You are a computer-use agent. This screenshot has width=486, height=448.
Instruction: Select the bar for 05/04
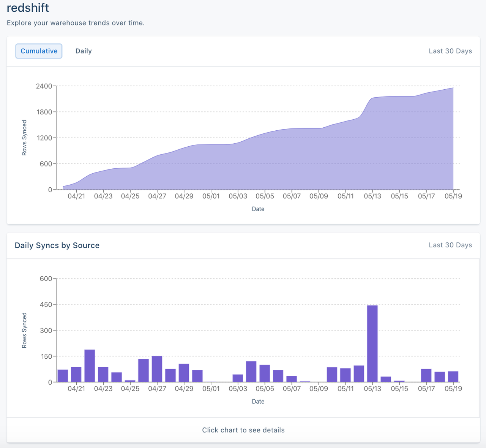point(251,372)
